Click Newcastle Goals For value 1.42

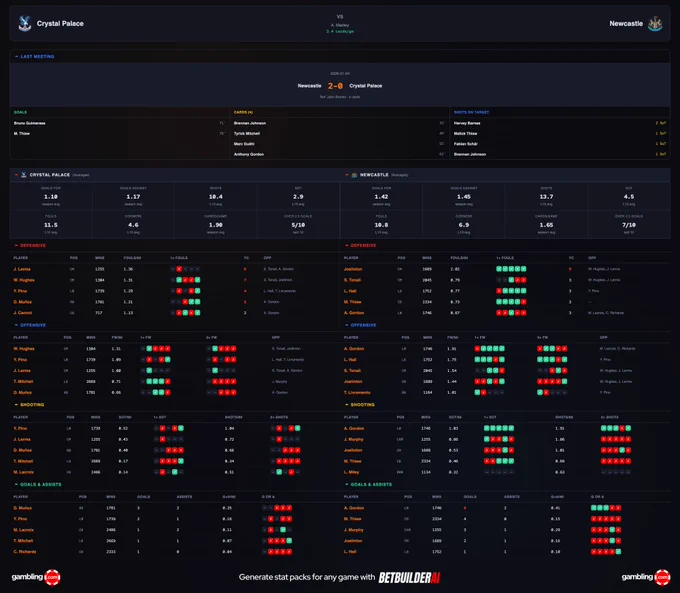[x=381, y=197]
